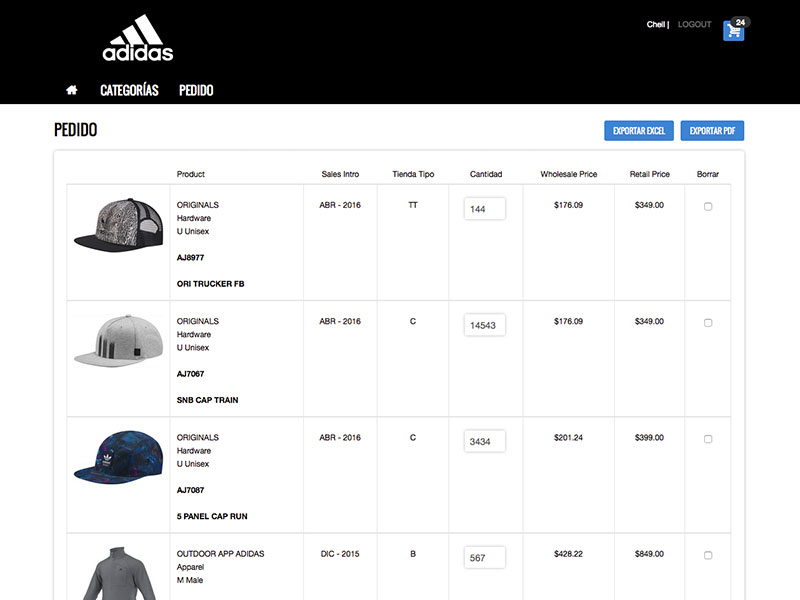Click the Exportar PDF button

[712, 131]
